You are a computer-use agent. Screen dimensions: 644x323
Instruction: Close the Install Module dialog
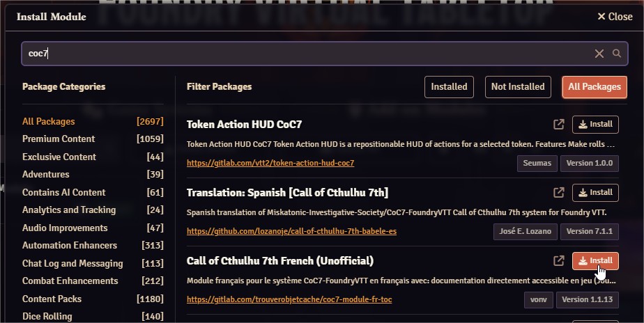pyautogui.click(x=615, y=16)
